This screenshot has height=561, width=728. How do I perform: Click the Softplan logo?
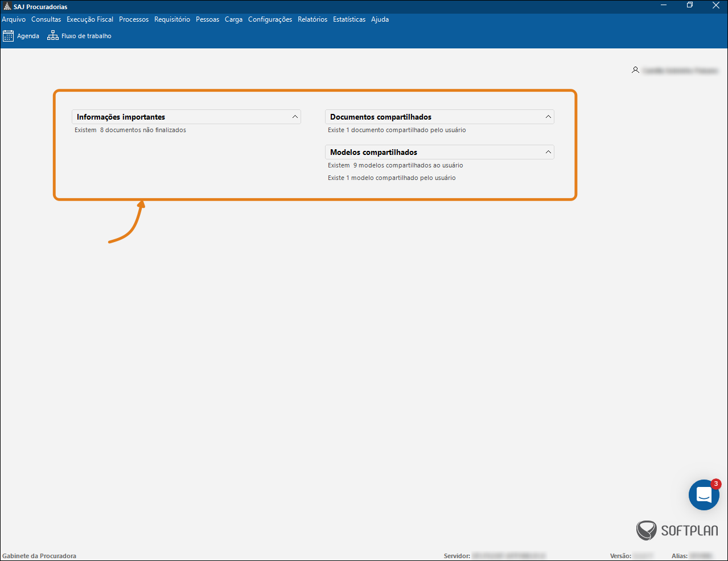[677, 530]
